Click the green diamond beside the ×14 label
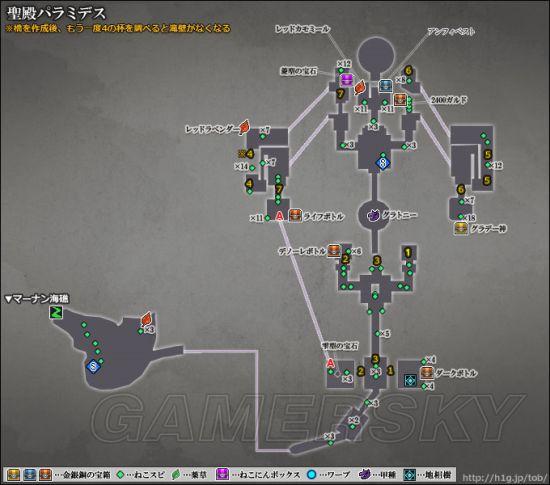550x485 pixels. pyautogui.click(x=252, y=168)
